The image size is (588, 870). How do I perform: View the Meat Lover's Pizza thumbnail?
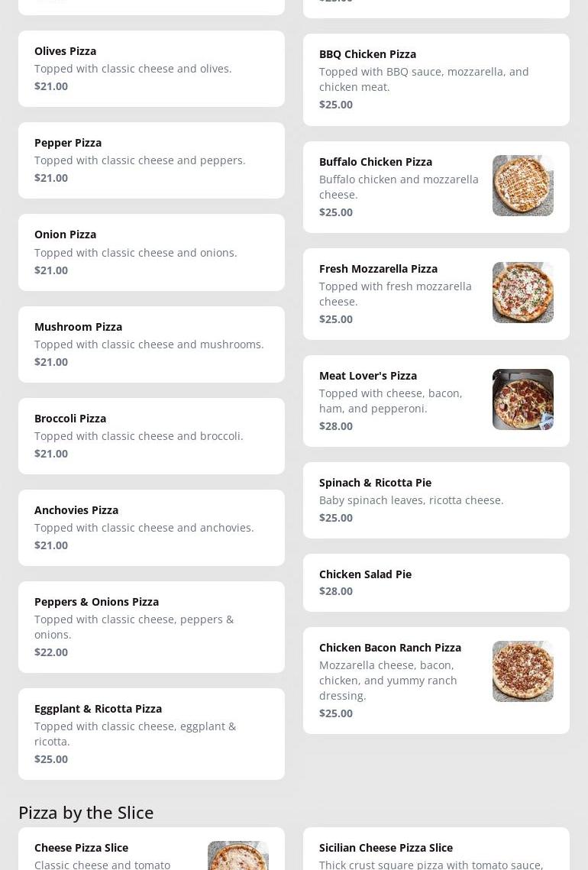(x=522, y=399)
